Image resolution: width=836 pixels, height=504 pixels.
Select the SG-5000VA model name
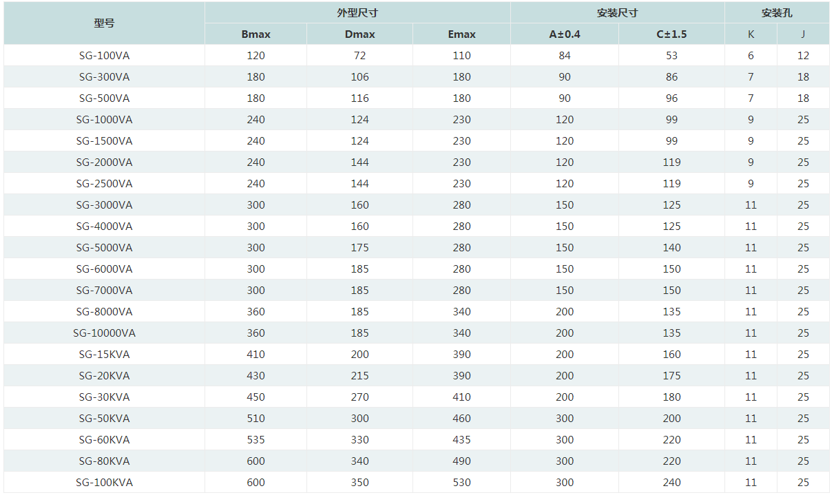104,248
